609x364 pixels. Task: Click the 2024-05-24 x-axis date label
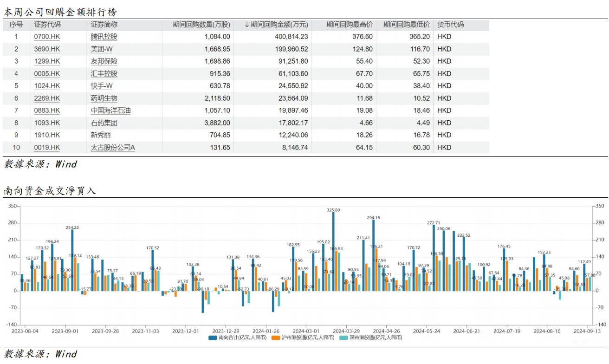click(x=427, y=331)
